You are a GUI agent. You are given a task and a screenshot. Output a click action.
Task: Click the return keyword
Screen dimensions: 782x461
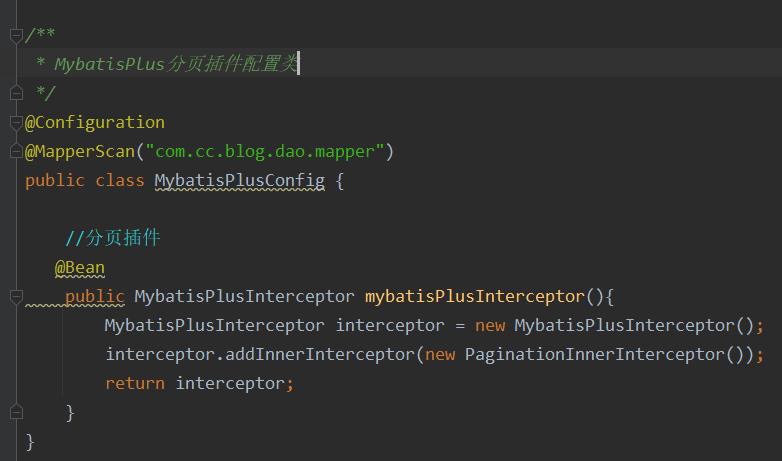(135, 383)
